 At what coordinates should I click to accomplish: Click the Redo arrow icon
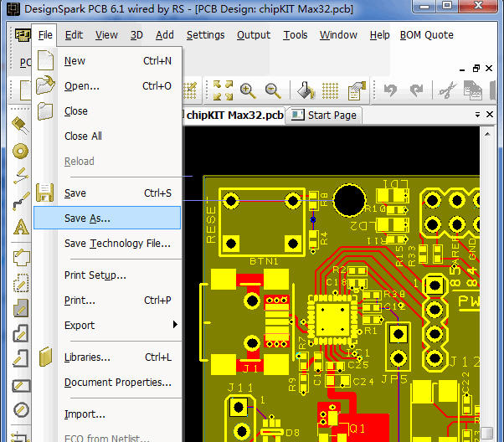tap(416, 90)
